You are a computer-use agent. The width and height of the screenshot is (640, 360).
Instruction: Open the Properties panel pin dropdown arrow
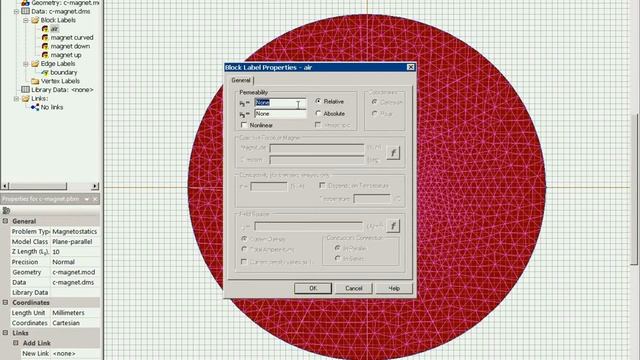pos(87,199)
